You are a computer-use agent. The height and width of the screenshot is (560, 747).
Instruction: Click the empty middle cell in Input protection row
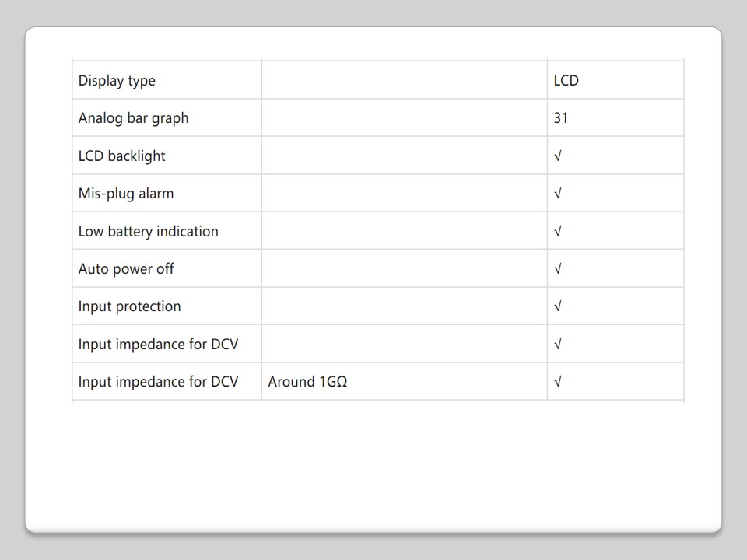point(404,306)
